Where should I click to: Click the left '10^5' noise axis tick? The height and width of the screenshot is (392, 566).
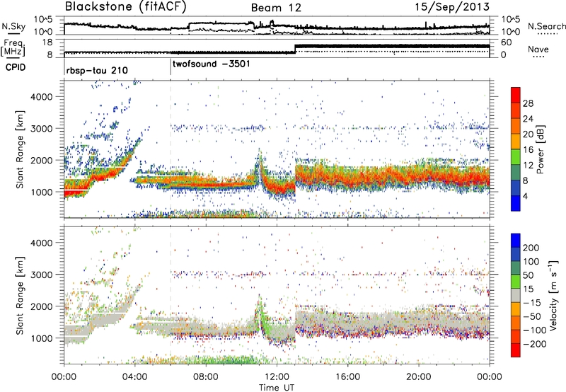[x=43, y=19]
